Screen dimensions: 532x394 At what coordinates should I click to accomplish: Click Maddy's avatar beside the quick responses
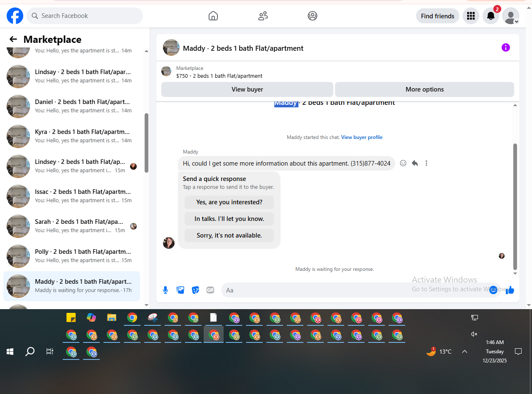pyautogui.click(x=169, y=243)
